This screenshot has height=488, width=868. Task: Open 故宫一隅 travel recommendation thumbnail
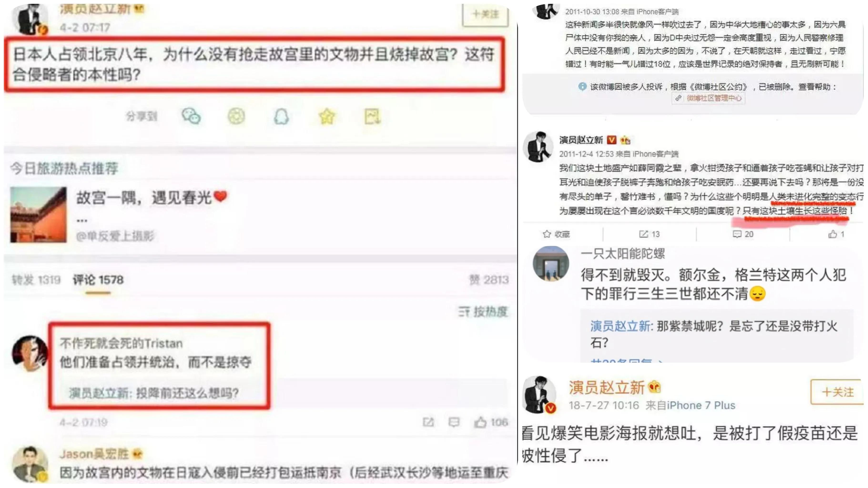tap(38, 215)
